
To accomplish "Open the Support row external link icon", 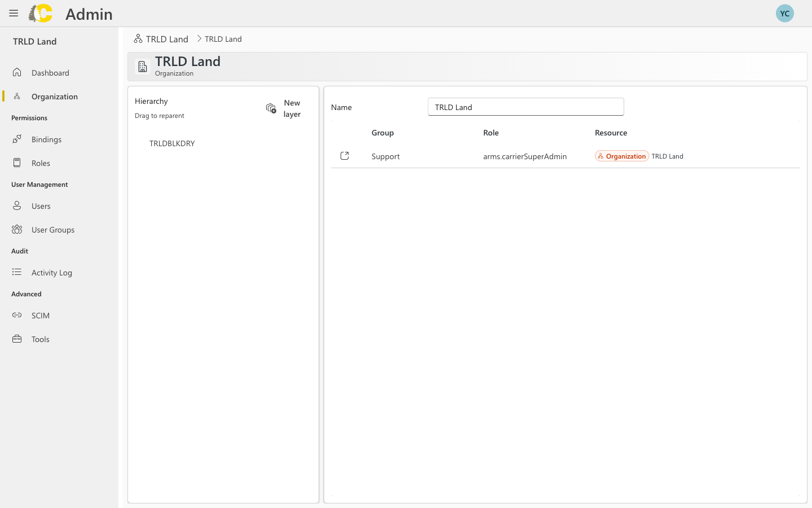I will point(345,156).
